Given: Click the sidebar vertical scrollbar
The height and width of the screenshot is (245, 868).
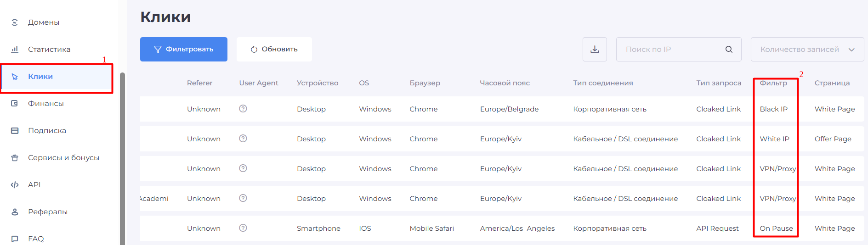Looking at the screenshot, I should [x=122, y=156].
